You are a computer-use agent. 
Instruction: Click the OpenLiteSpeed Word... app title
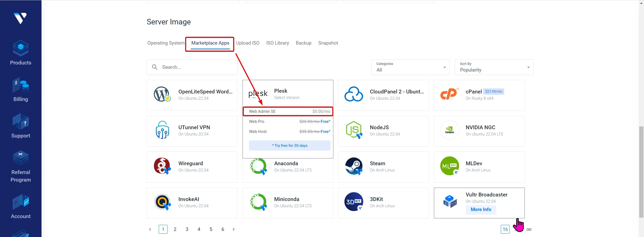pyautogui.click(x=205, y=92)
